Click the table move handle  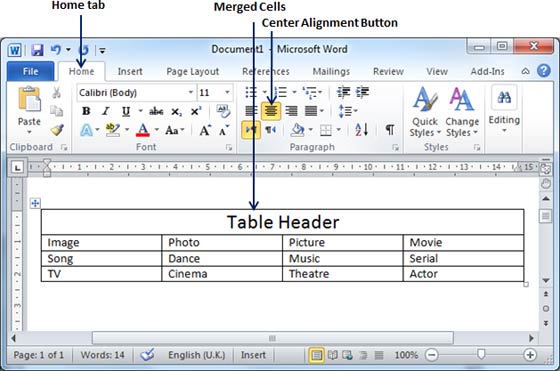coord(35,204)
